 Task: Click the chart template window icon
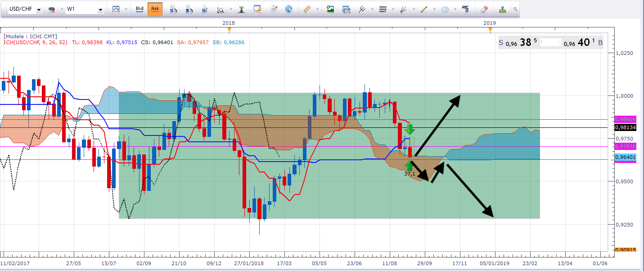point(346,9)
